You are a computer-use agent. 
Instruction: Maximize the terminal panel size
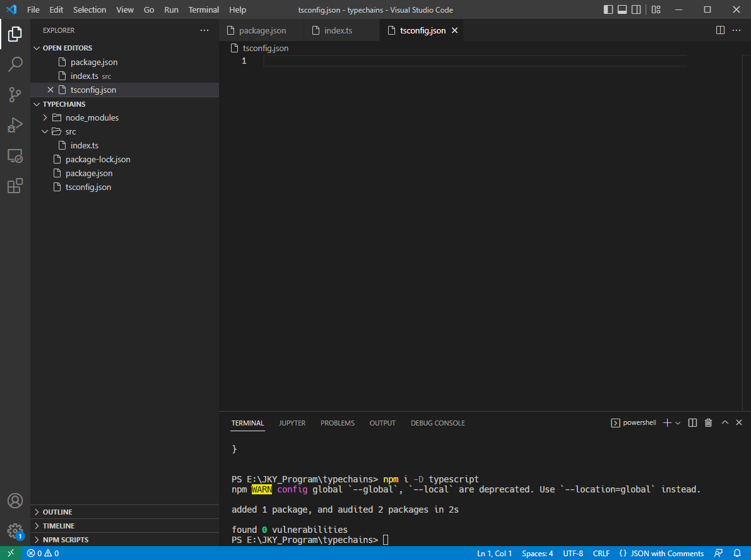pos(724,422)
